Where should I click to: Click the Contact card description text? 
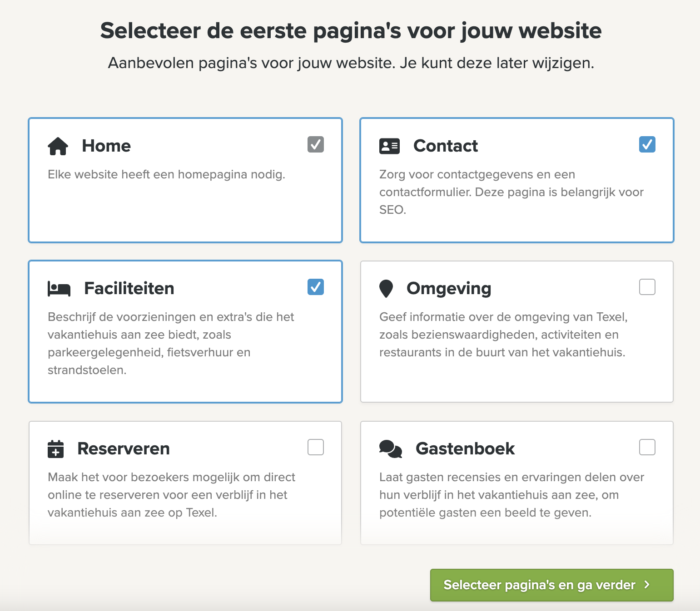pyautogui.click(x=511, y=192)
